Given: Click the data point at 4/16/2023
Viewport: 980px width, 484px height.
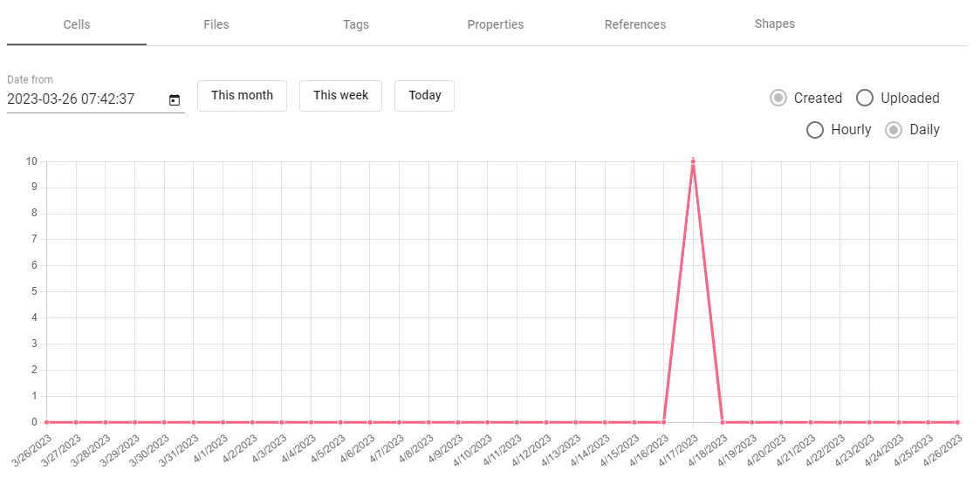Looking at the screenshot, I should 664,422.
